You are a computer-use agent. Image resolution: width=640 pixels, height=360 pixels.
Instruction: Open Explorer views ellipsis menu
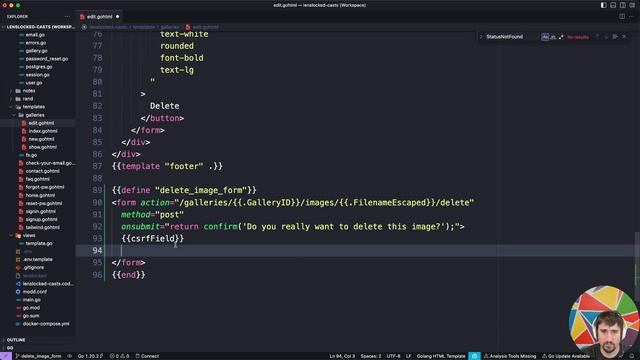tap(67, 17)
